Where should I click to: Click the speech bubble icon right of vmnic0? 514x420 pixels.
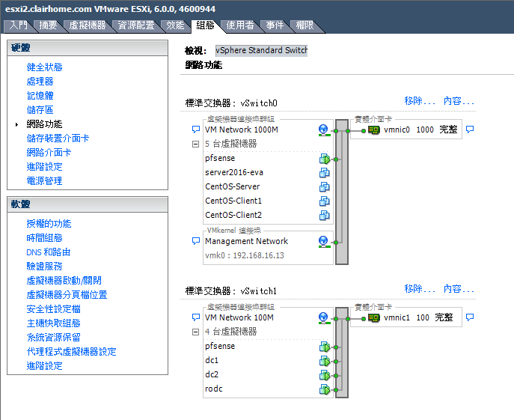(x=470, y=130)
